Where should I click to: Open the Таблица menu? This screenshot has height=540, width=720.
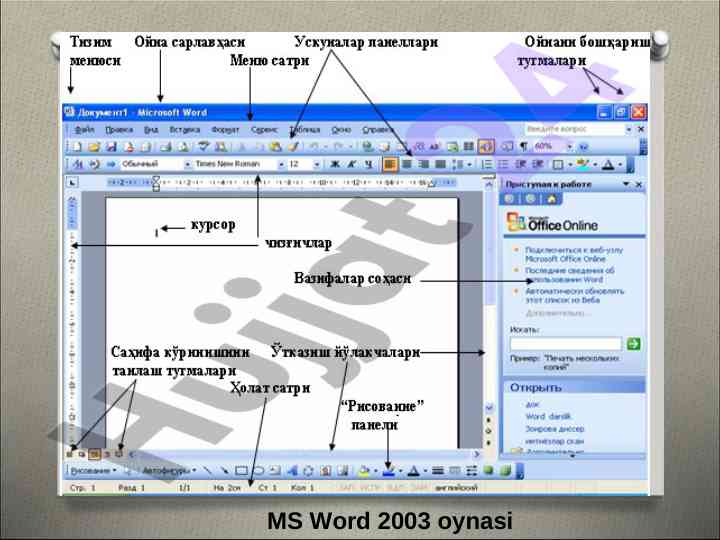point(305,130)
